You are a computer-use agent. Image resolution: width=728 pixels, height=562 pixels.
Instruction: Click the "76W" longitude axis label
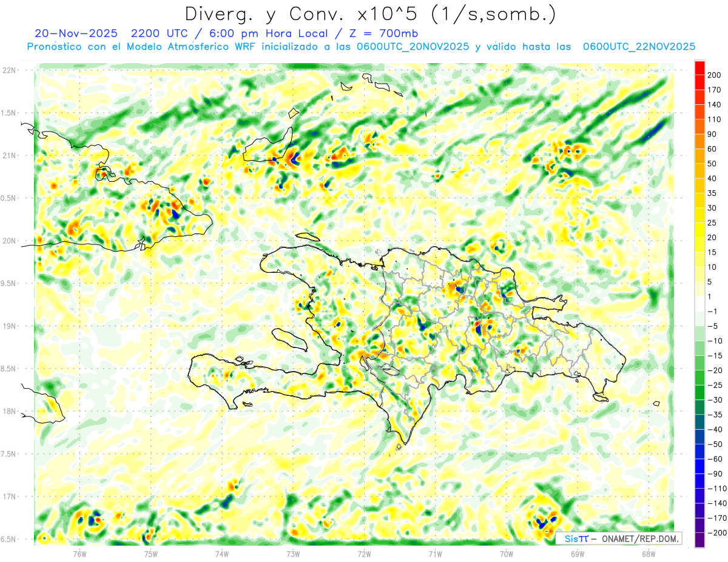[x=79, y=554]
